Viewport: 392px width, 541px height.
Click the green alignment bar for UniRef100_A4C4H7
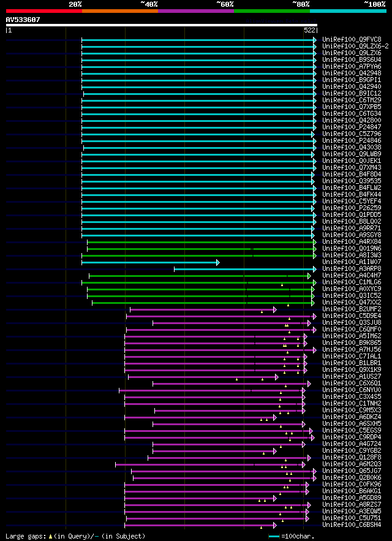click(x=200, y=276)
